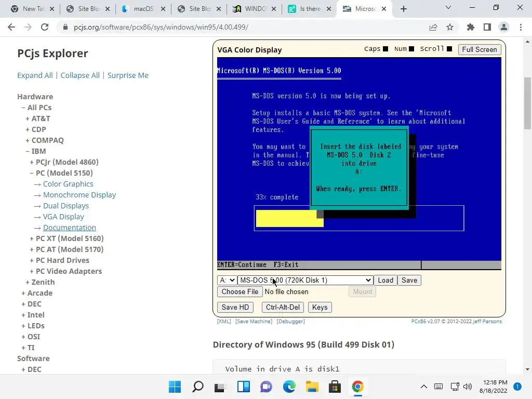Click inside the emulated VGA display screen

(359, 164)
